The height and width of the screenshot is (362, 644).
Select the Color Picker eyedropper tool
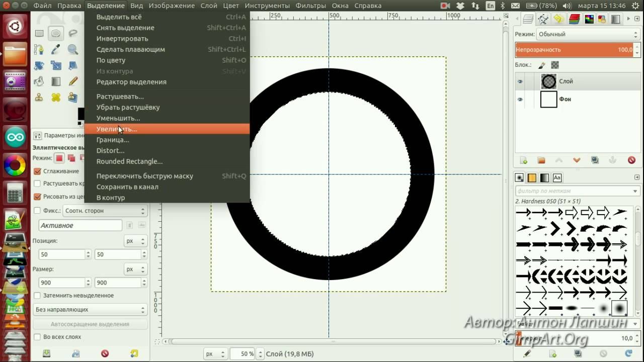point(56,50)
